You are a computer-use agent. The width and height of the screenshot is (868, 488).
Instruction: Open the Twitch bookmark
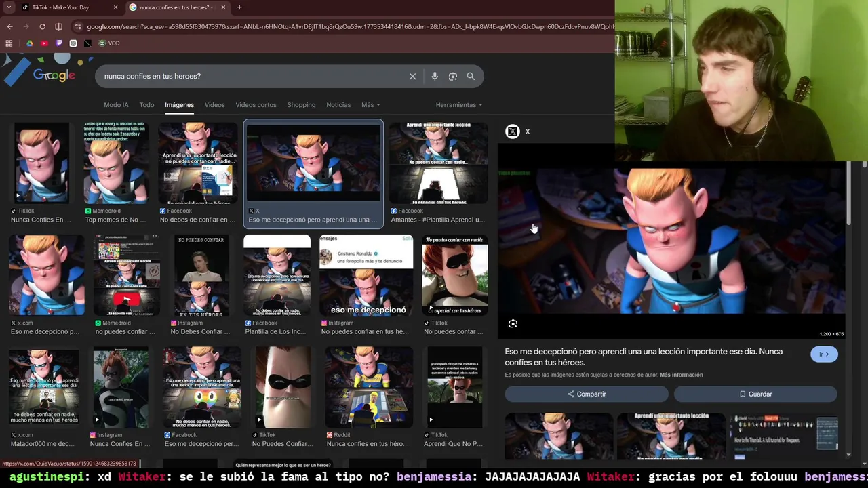click(x=59, y=43)
